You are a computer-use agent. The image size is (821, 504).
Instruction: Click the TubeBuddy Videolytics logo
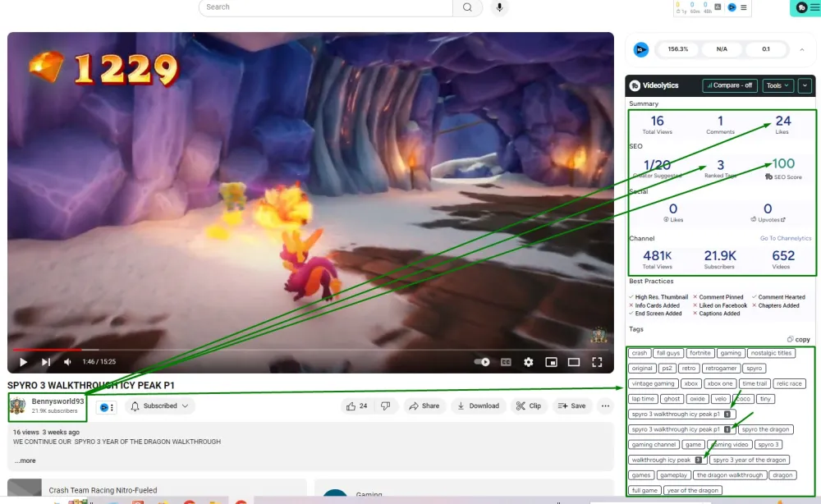tap(635, 85)
